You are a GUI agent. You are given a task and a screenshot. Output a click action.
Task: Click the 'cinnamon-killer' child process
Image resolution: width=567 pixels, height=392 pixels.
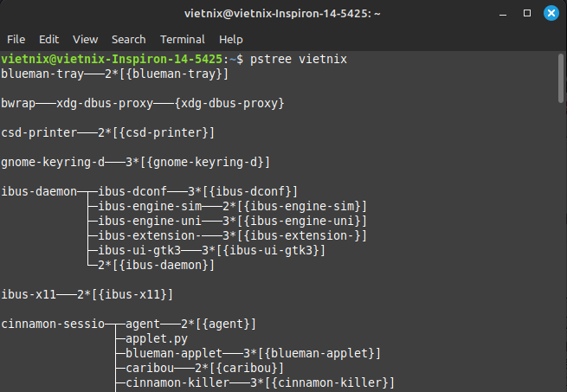click(177, 383)
